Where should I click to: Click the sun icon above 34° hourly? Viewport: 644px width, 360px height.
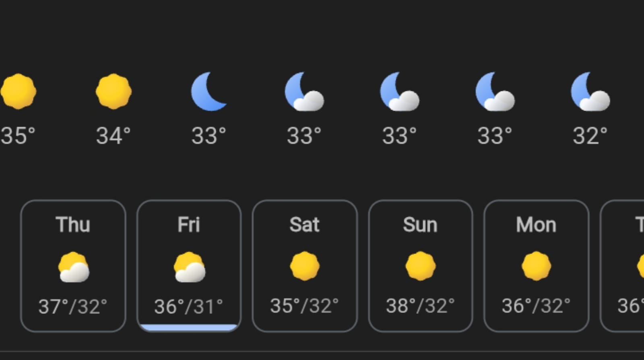[x=114, y=91]
